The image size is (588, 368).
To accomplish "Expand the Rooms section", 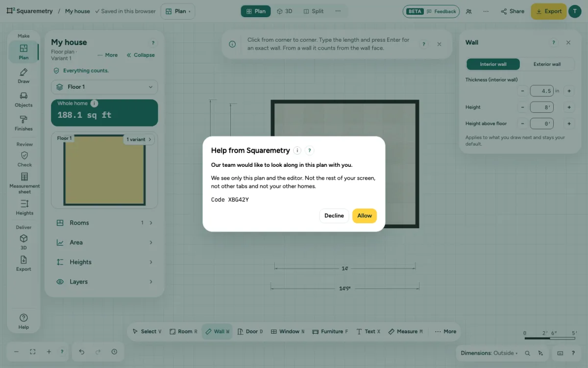I will (104, 223).
